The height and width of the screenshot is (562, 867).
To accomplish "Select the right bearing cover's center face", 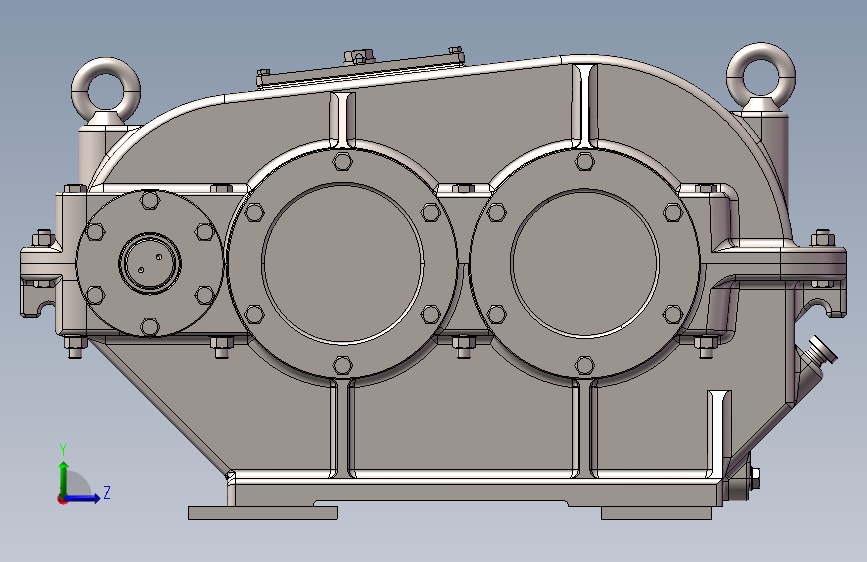I will 585,263.
